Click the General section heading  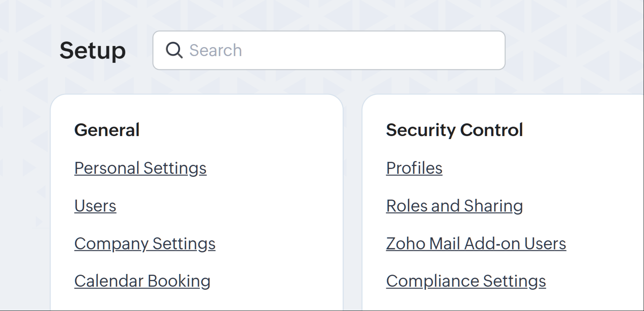pyautogui.click(x=107, y=130)
